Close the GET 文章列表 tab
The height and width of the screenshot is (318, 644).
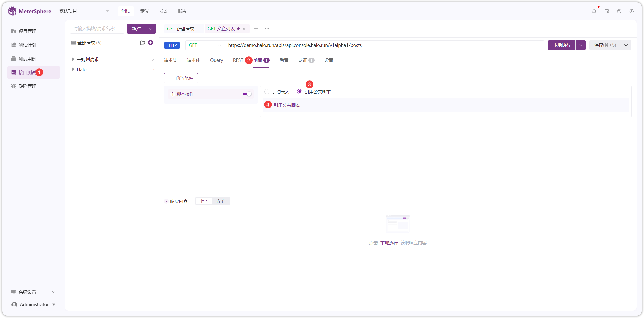[x=244, y=29]
